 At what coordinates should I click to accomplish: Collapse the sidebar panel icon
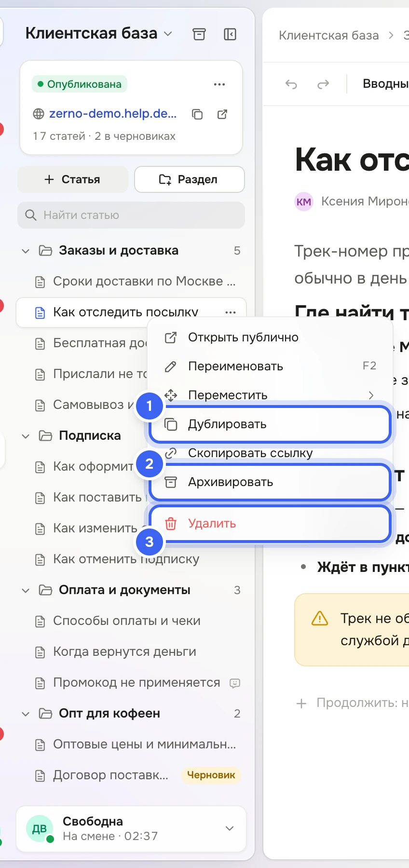coord(230,34)
